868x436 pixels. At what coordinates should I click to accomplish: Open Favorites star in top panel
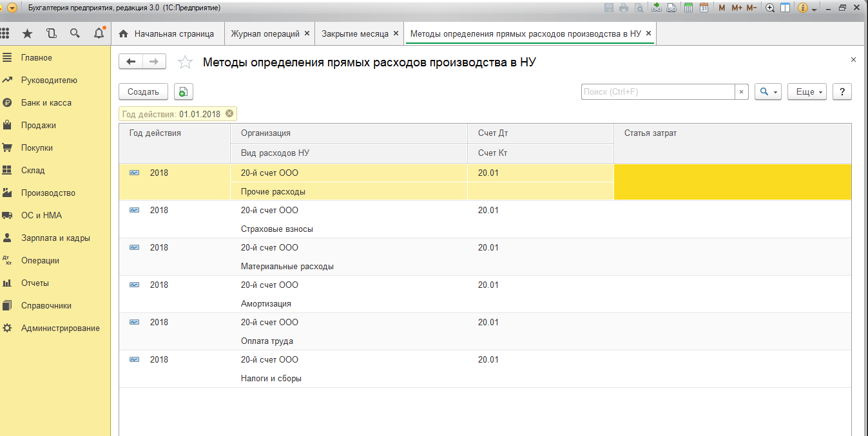[x=27, y=33]
